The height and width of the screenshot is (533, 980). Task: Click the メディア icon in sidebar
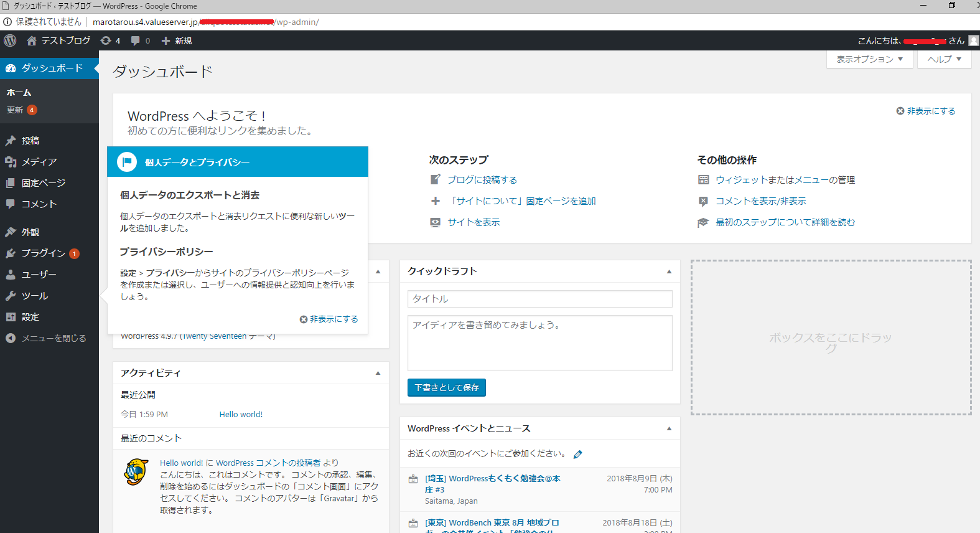tap(11, 162)
